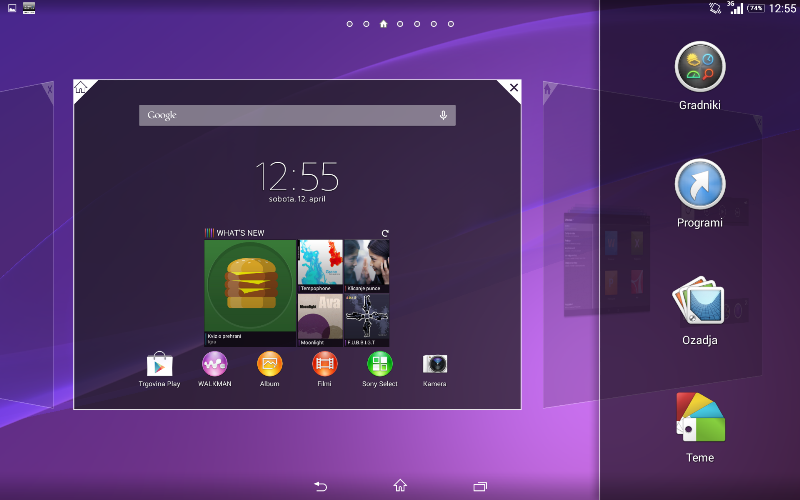Open the Kamera camera app
Viewport: 800px width, 500px height.
tap(435, 364)
